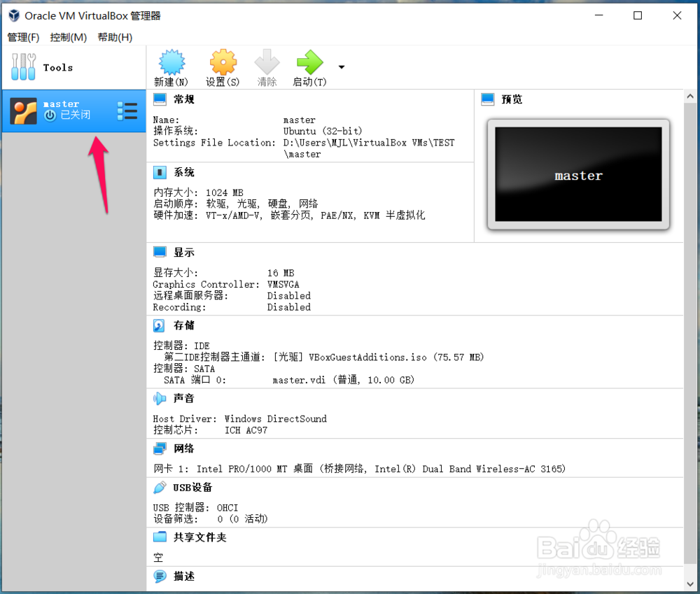Click the Network (网络) section icon
Viewport: 700px width, 594px height.
pyautogui.click(x=160, y=448)
